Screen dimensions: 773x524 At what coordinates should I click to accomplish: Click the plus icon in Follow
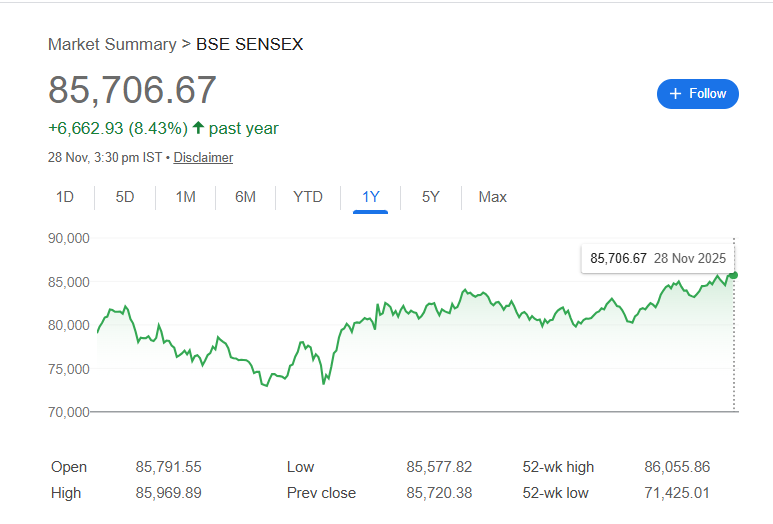click(x=676, y=93)
